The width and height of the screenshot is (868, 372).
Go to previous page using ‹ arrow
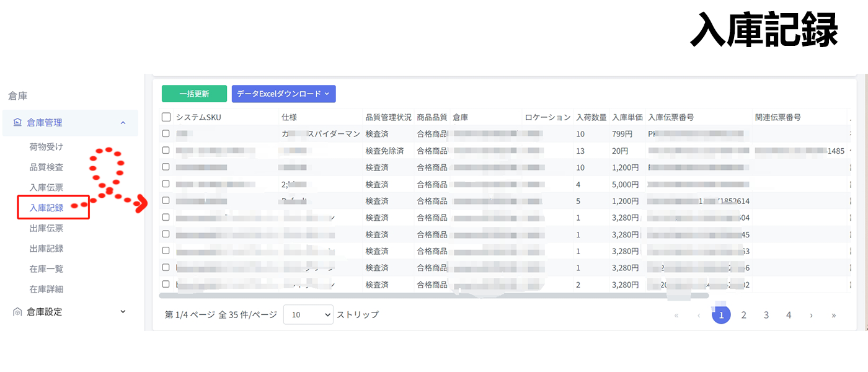[x=699, y=315]
